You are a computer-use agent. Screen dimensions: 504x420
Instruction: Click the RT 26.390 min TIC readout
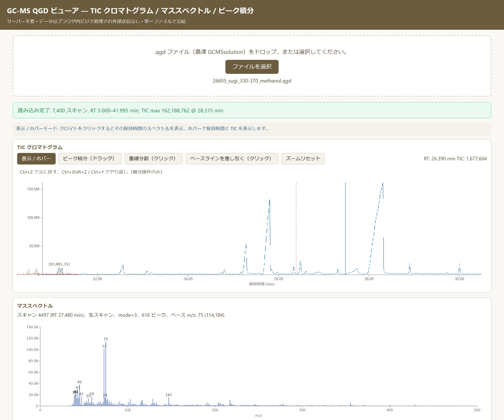coord(455,159)
